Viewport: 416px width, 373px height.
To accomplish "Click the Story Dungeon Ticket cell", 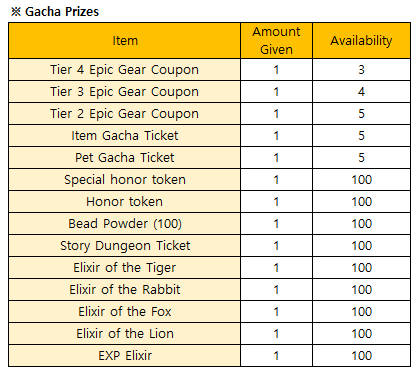I will (x=125, y=246).
